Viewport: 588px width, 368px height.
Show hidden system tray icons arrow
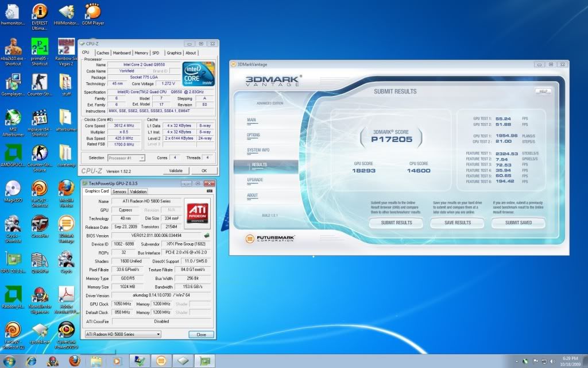click(x=517, y=361)
